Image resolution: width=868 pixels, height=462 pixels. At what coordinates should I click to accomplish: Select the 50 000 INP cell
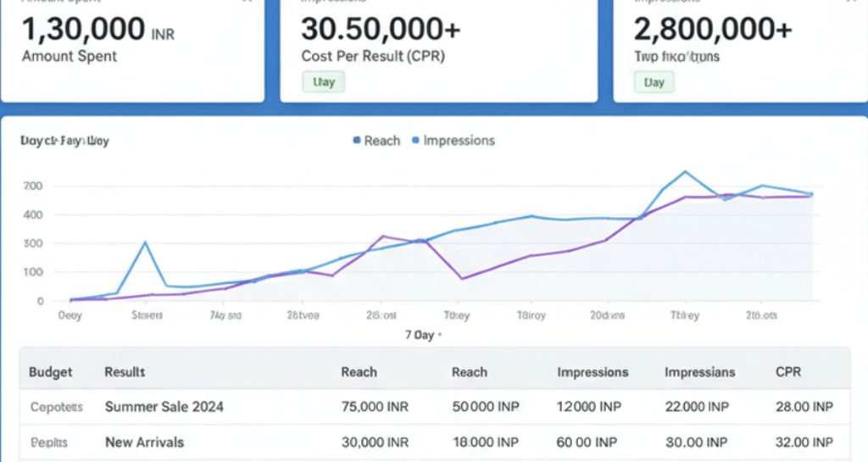coord(486,407)
